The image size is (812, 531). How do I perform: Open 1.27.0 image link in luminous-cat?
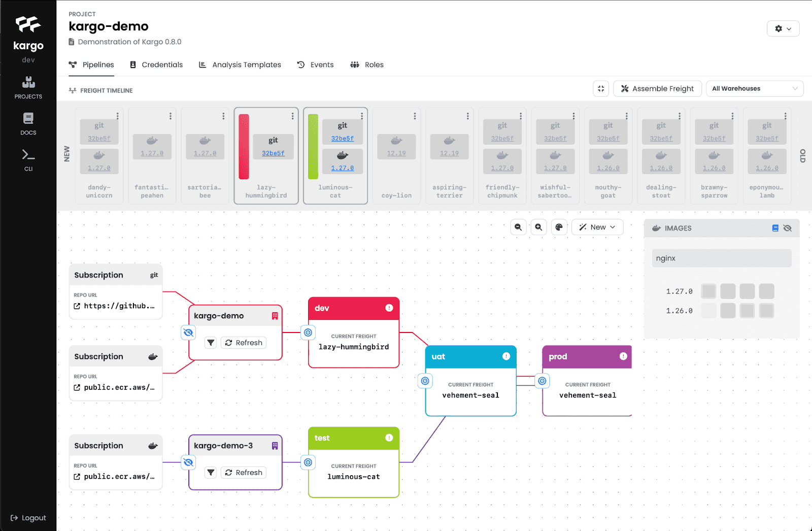[343, 168]
